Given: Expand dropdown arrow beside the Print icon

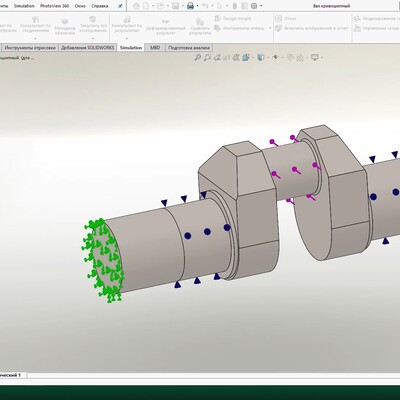Looking at the screenshot, I should coord(197,6).
